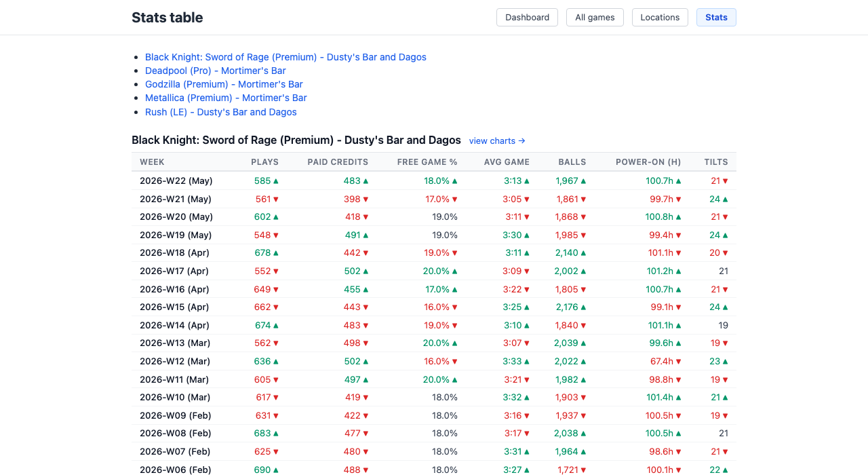868x475 pixels.
Task: Switch to All games tab
Action: tap(595, 18)
